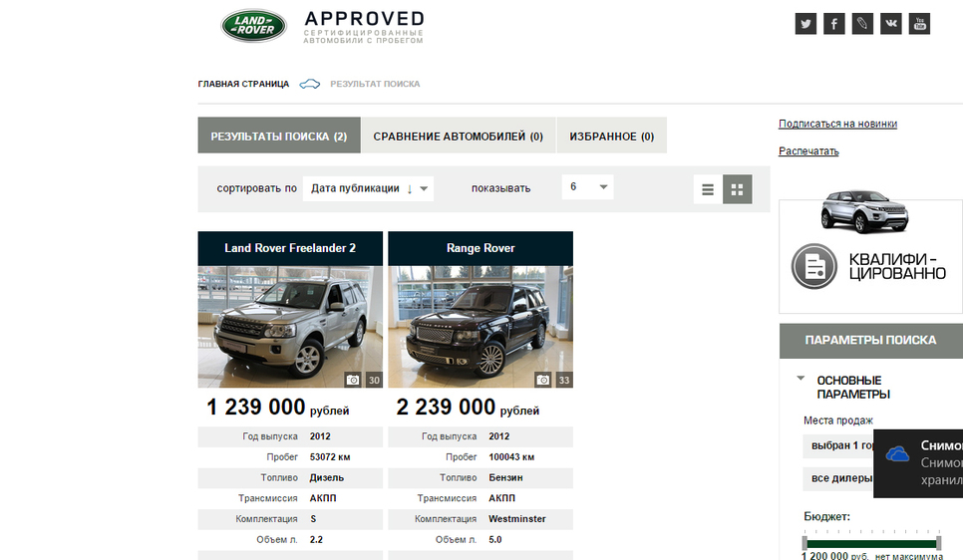Click the Westminster trim value
Image resolution: width=963 pixels, height=560 pixels.
tap(517, 519)
